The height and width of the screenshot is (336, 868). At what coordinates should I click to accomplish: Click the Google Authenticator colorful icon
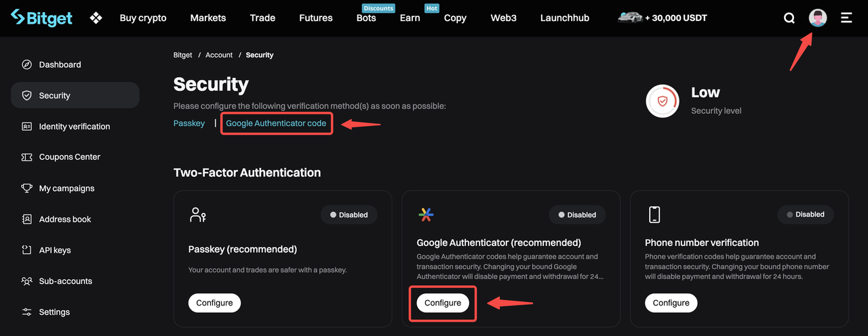click(x=426, y=215)
